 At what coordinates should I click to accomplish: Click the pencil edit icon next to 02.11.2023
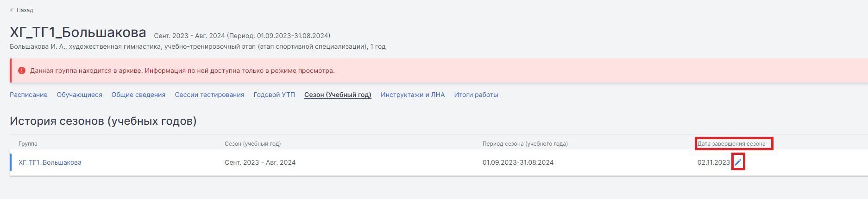coord(738,162)
